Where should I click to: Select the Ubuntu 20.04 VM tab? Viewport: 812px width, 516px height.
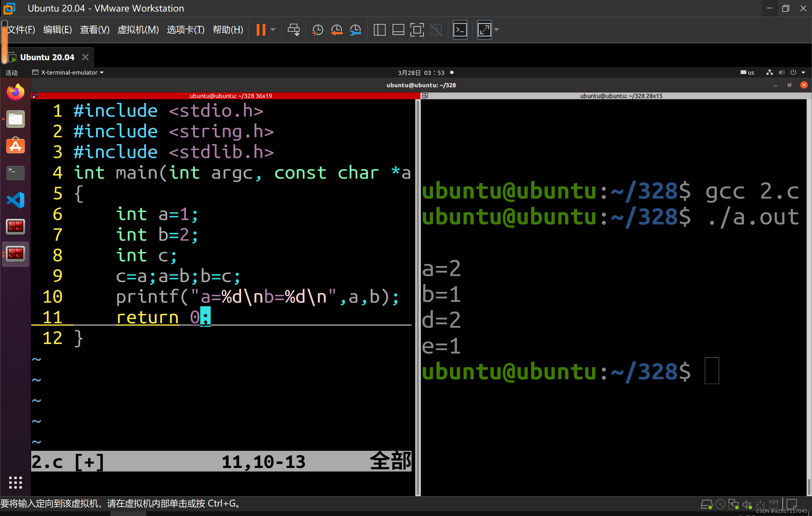tap(47, 57)
